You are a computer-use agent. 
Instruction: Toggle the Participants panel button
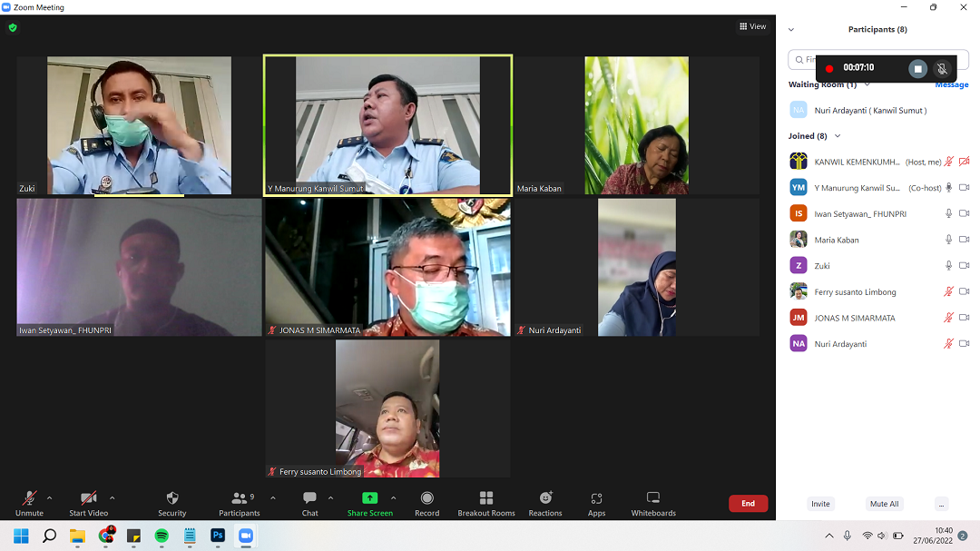[x=239, y=498]
